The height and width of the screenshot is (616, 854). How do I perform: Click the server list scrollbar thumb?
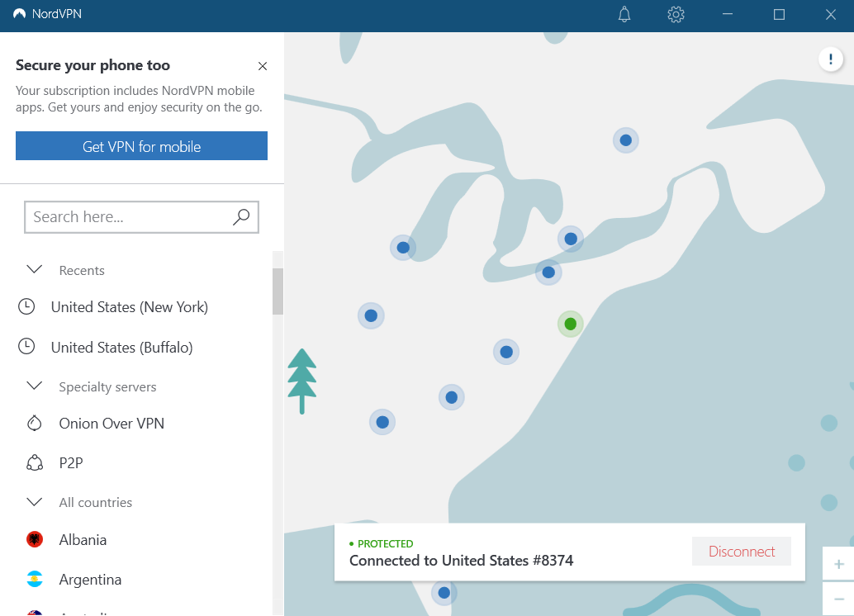[x=278, y=291]
